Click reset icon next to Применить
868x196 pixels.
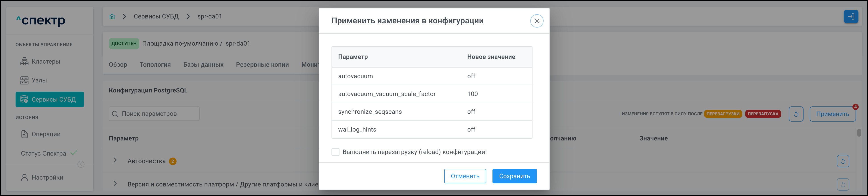(x=796, y=114)
